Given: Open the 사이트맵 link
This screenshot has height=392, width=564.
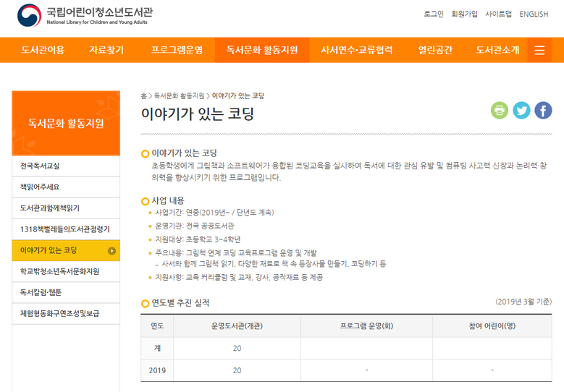Looking at the screenshot, I should (x=498, y=14).
